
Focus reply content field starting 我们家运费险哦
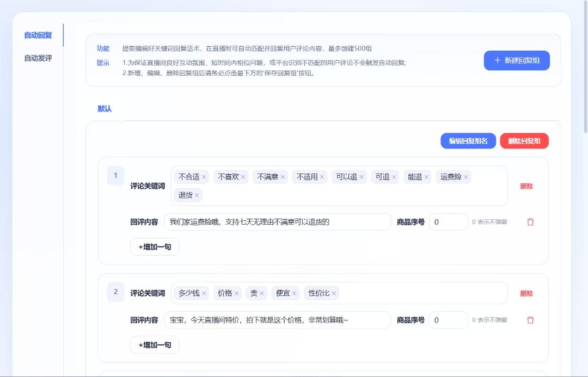coord(278,222)
